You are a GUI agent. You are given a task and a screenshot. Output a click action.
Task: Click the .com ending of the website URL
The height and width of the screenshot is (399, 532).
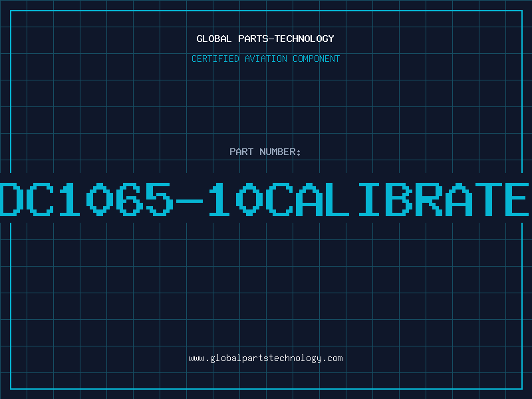click(333, 358)
